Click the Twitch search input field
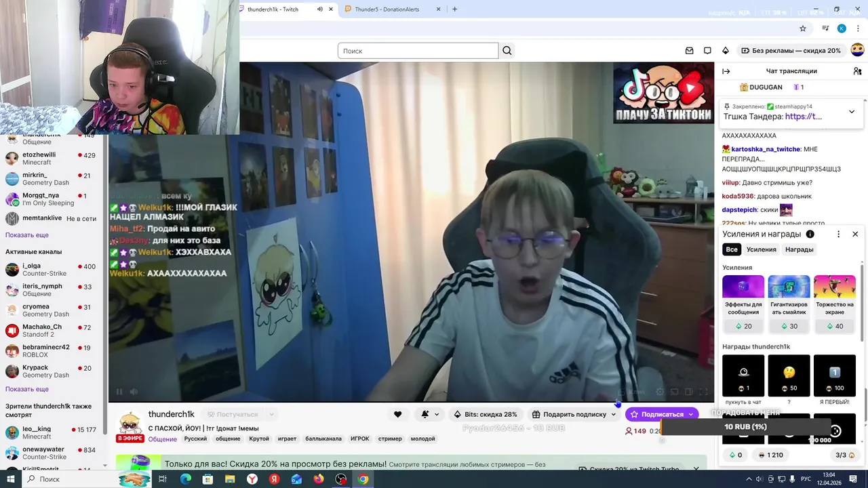Image resolution: width=868 pixels, height=488 pixels. click(418, 51)
